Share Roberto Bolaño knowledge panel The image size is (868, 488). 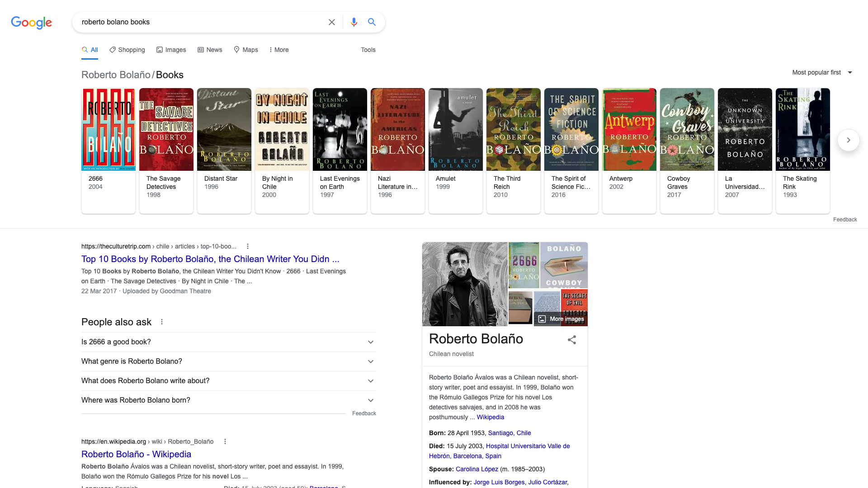[x=572, y=340]
